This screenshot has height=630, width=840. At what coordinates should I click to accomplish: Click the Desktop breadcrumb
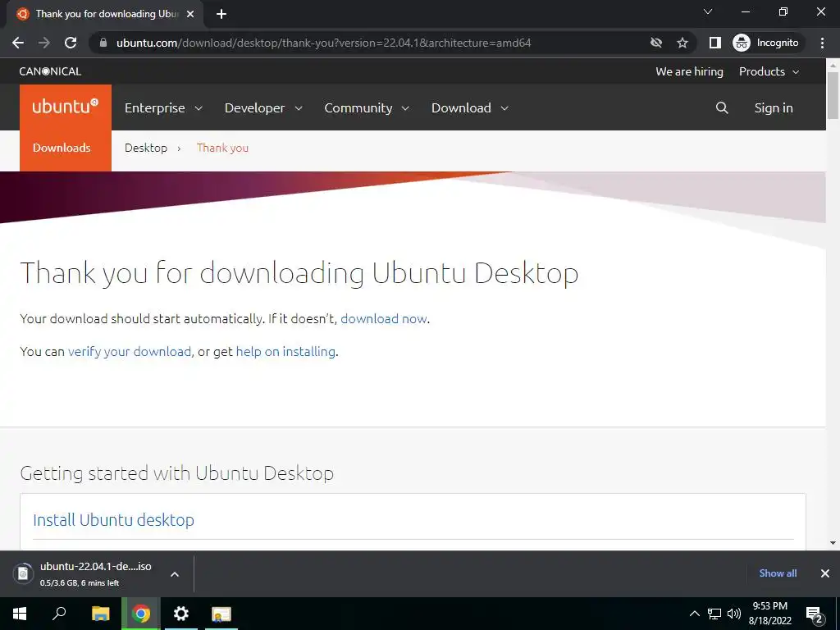[146, 148]
